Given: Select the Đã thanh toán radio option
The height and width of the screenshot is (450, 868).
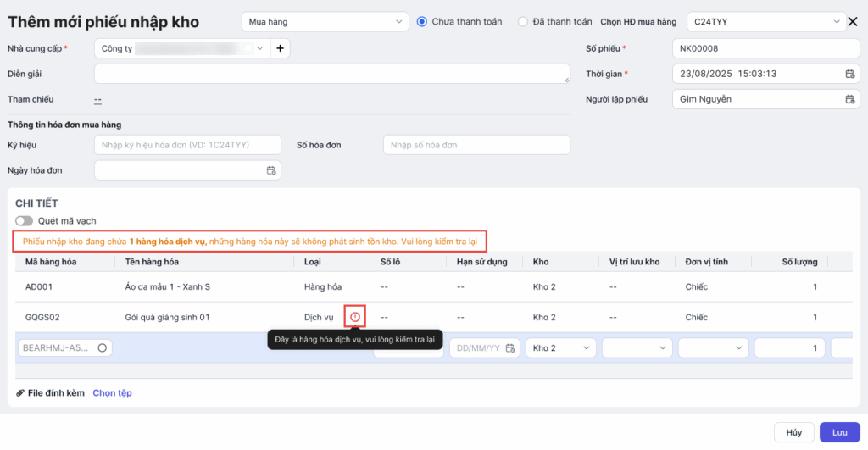Looking at the screenshot, I should click(522, 22).
